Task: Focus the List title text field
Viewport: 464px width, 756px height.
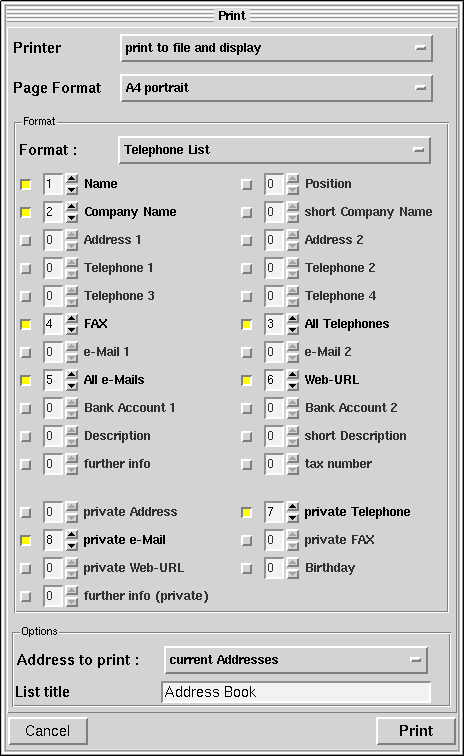Action: click(x=296, y=692)
